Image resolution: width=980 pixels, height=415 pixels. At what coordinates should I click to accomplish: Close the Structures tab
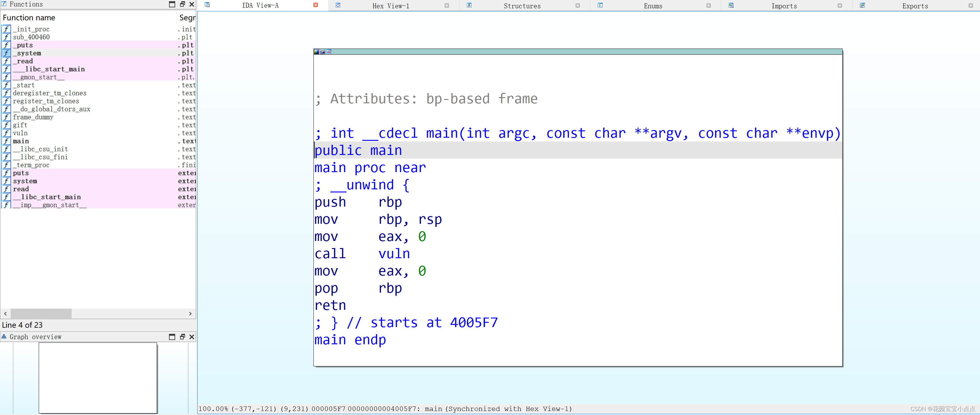coord(577,5)
